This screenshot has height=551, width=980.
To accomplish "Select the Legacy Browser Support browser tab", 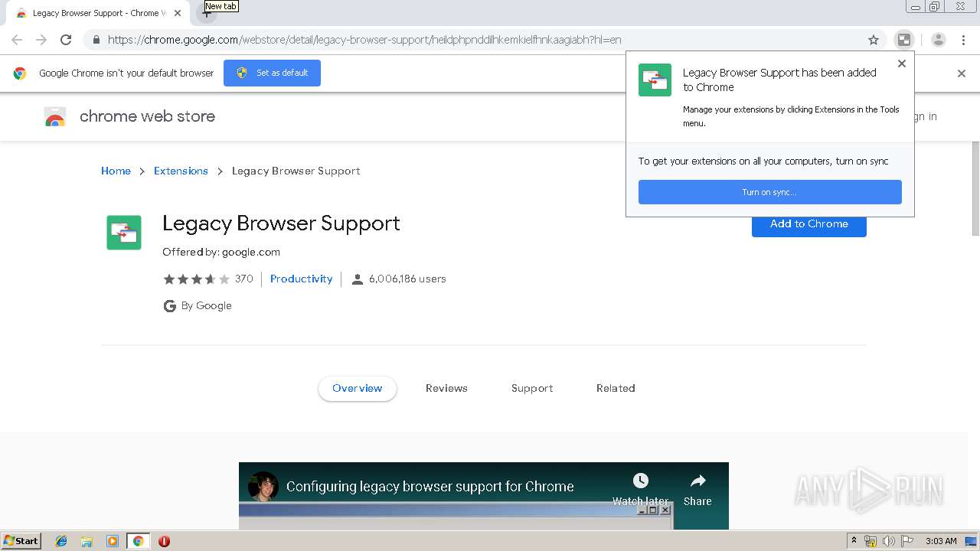I will coord(96,13).
